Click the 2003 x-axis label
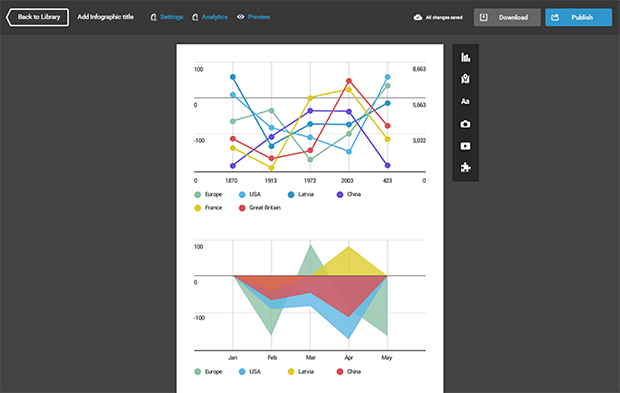 347,181
